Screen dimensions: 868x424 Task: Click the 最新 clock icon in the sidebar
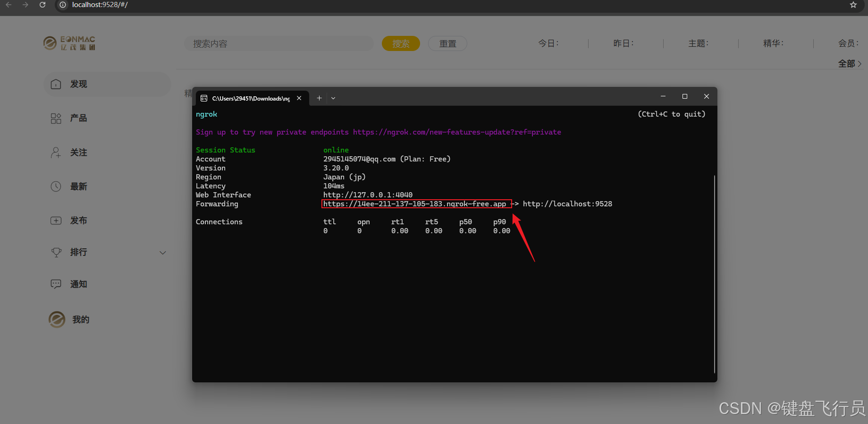pos(56,187)
